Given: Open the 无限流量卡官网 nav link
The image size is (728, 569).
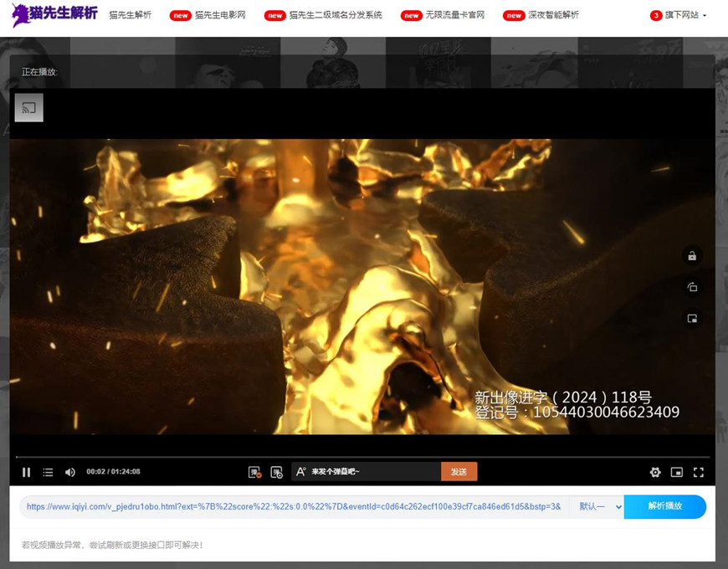Looking at the screenshot, I should pyautogui.click(x=455, y=15).
